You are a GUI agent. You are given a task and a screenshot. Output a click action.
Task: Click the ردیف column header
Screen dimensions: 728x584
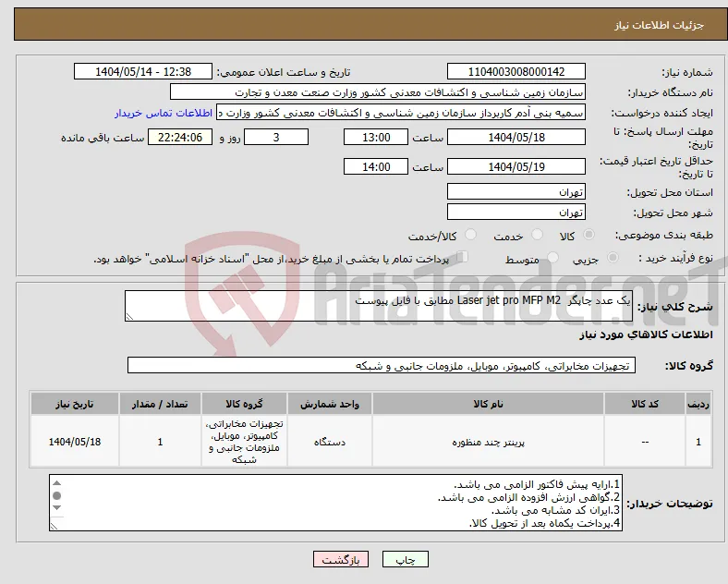[x=698, y=404]
